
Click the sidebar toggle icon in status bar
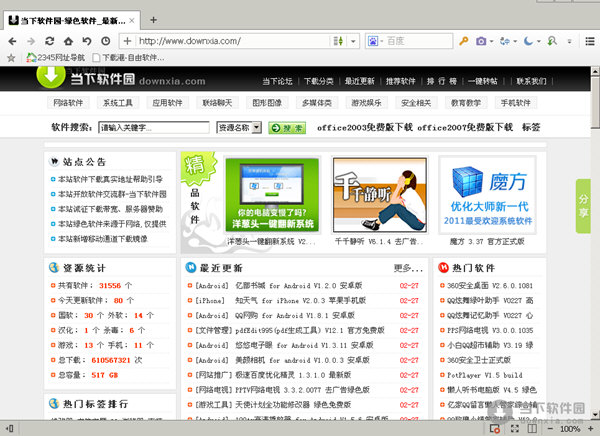coord(10,428)
